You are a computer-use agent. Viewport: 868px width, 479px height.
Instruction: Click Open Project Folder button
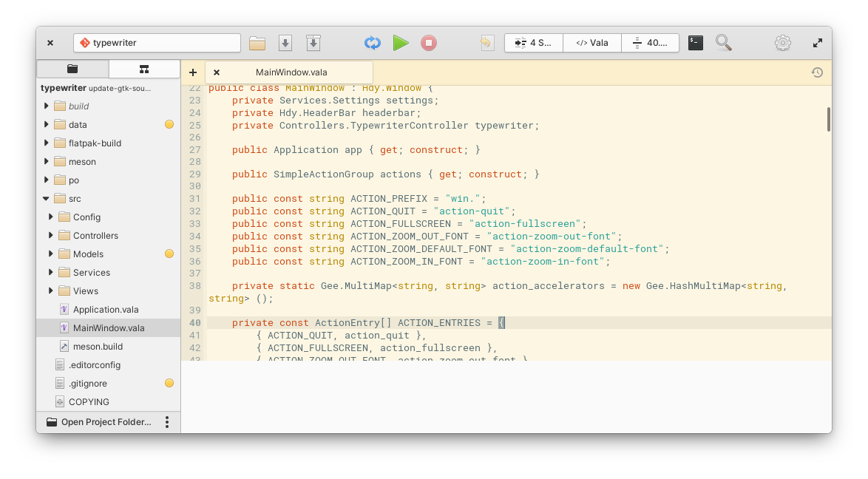pos(99,422)
